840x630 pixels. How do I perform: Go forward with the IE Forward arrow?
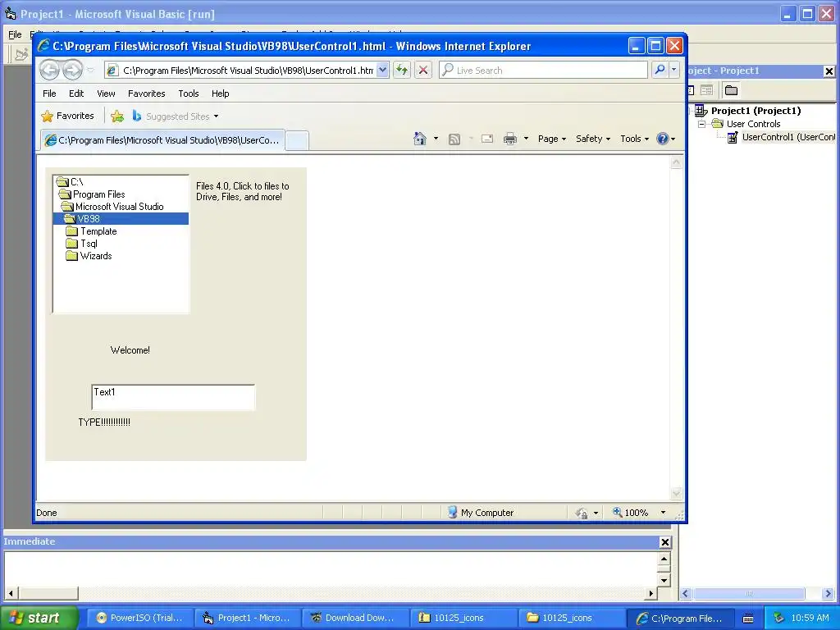click(73, 70)
